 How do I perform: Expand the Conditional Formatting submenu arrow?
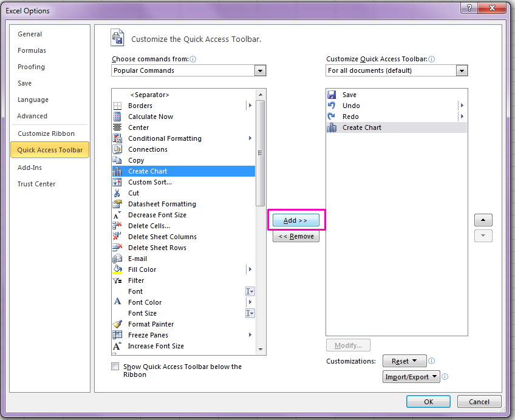pyautogui.click(x=250, y=138)
